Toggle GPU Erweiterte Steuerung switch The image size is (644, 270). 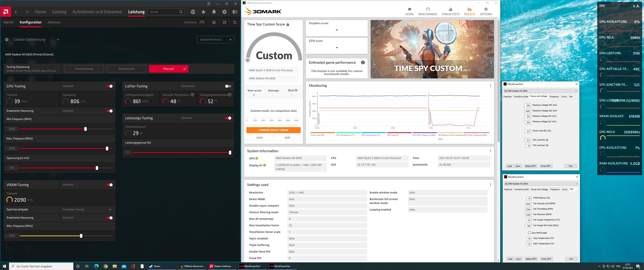pyautogui.click(x=110, y=111)
